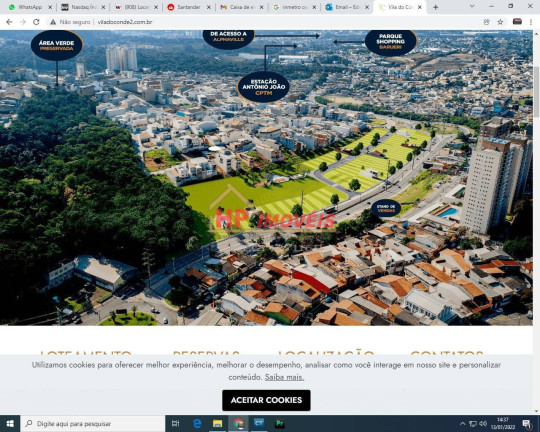Screen dimensions: 540x432
Task: Click the address bar URL viladoconde2.com.br
Action: tap(125, 22)
